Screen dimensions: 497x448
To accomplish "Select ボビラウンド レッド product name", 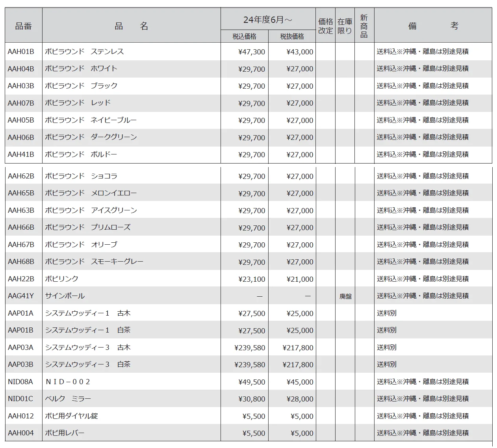I will (78, 103).
